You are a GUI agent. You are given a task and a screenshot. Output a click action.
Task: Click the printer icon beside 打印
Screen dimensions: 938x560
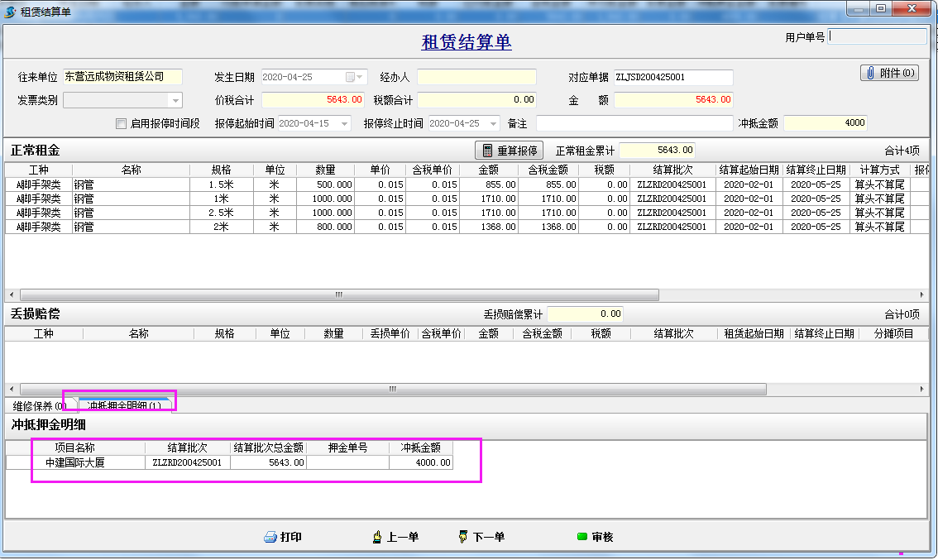coord(270,538)
